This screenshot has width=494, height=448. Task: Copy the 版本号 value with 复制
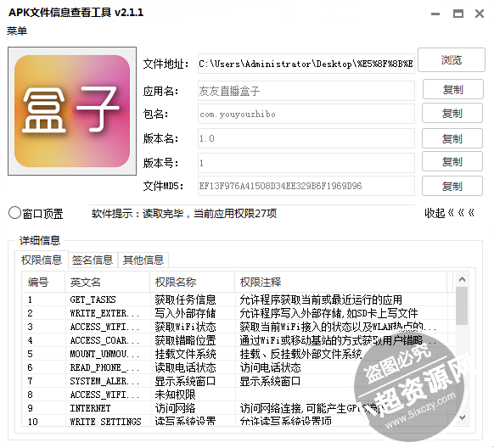(x=452, y=162)
